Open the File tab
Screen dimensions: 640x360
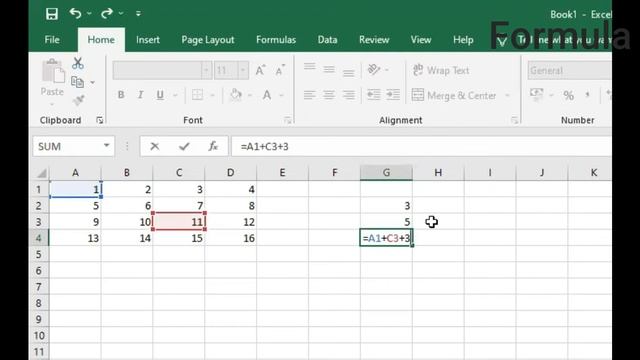coord(52,40)
